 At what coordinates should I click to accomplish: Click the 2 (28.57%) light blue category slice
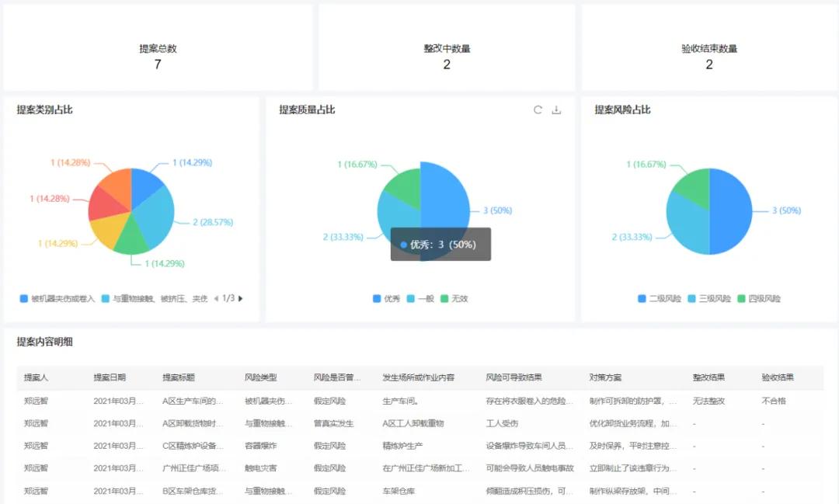(x=157, y=214)
